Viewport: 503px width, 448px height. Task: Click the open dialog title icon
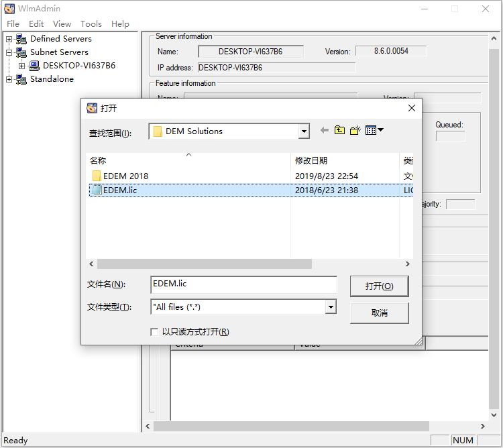click(x=92, y=108)
